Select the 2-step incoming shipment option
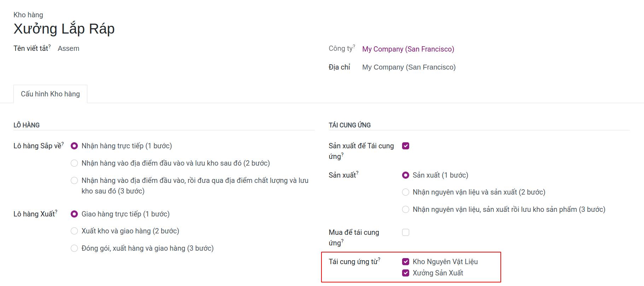The width and height of the screenshot is (644, 286). click(74, 163)
